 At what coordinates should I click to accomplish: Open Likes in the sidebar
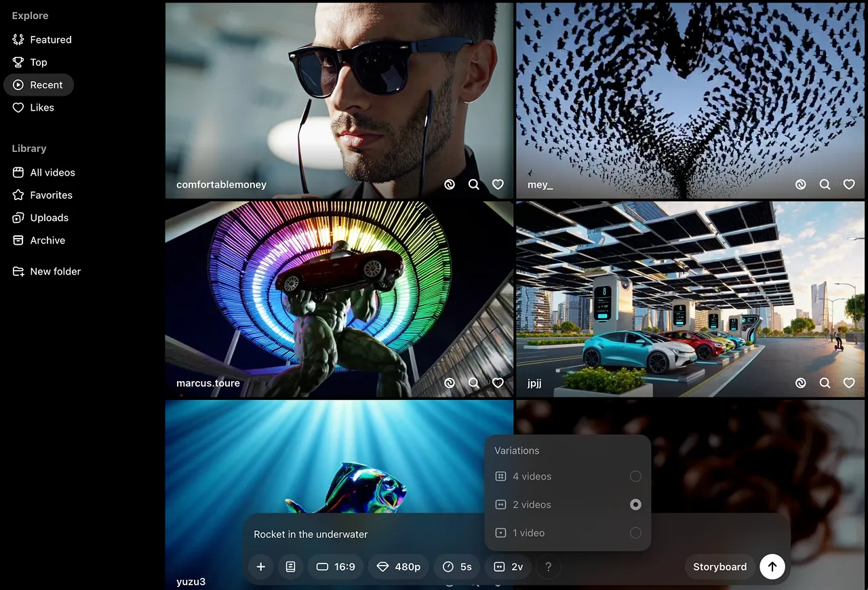click(33, 108)
